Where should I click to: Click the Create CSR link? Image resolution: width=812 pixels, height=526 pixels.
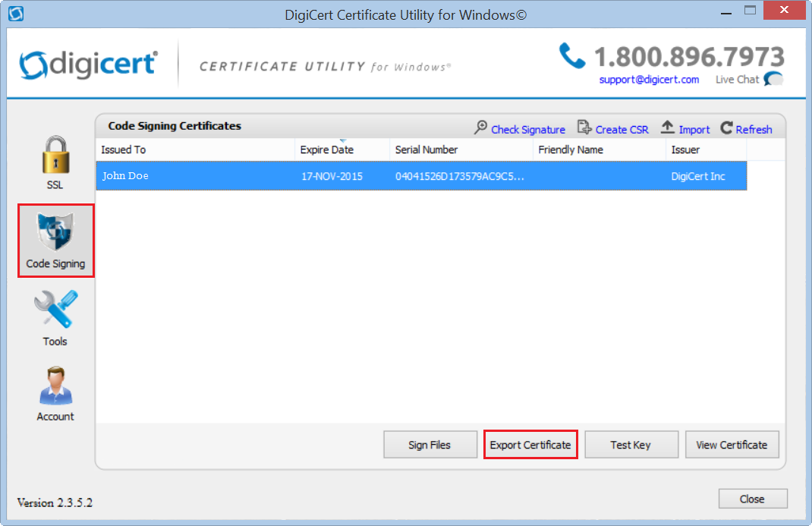coord(622,130)
